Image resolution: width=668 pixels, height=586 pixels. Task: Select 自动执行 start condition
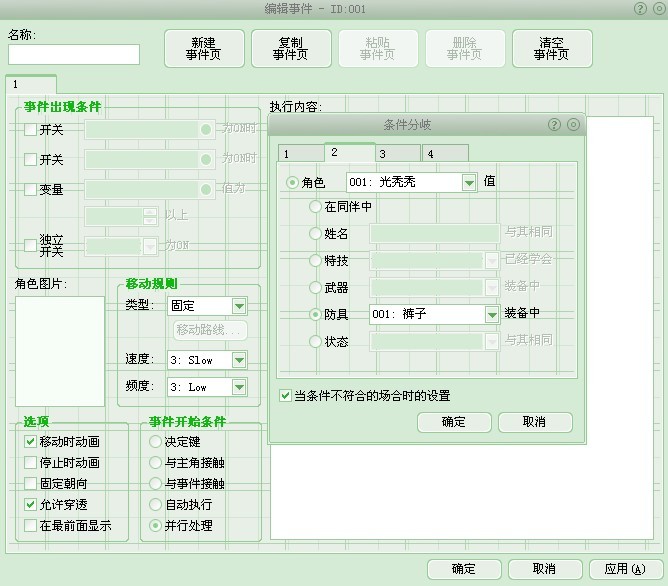pyautogui.click(x=155, y=504)
